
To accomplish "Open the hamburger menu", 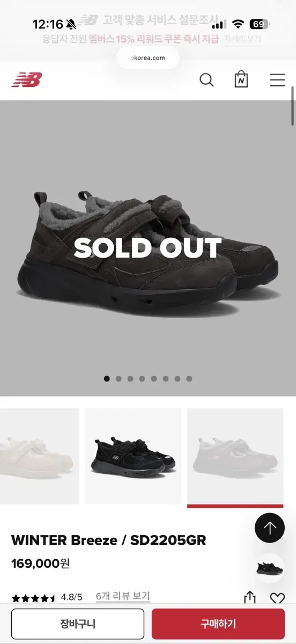I will click(277, 80).
